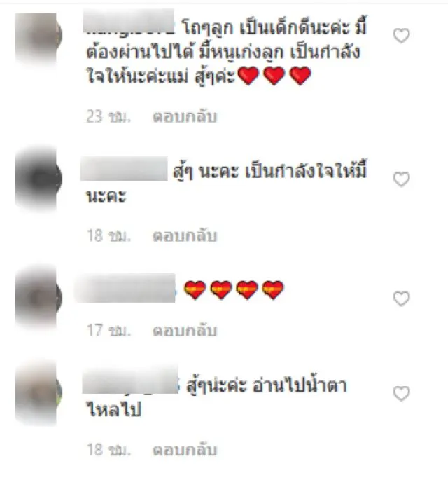Screen dimensions: 448x487
Task: Click ตอบกลับ under the 23 ชม. comment
Action: coord(185,117)
